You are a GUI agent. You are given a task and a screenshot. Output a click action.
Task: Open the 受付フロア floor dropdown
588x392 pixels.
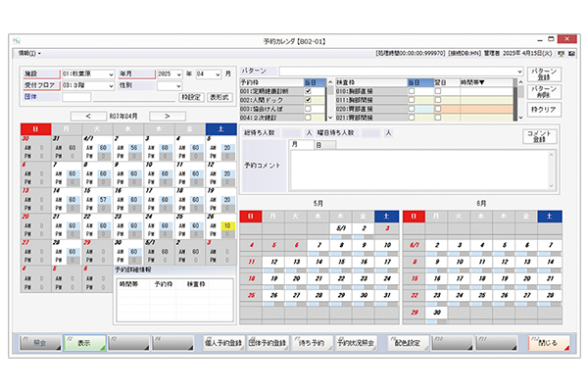point(108,84)
